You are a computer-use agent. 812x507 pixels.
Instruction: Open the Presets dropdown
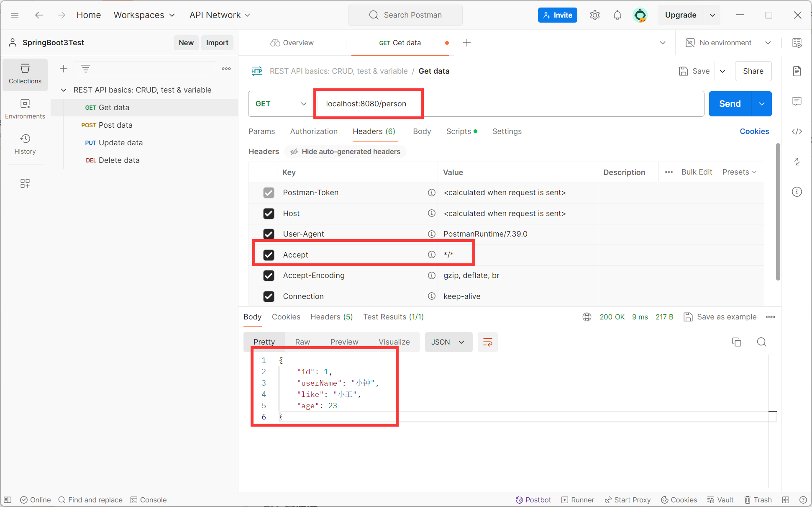(x=739, y=172)
